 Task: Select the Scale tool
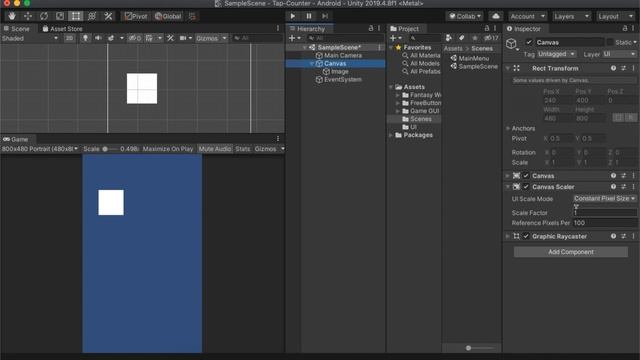pos(60,16)
